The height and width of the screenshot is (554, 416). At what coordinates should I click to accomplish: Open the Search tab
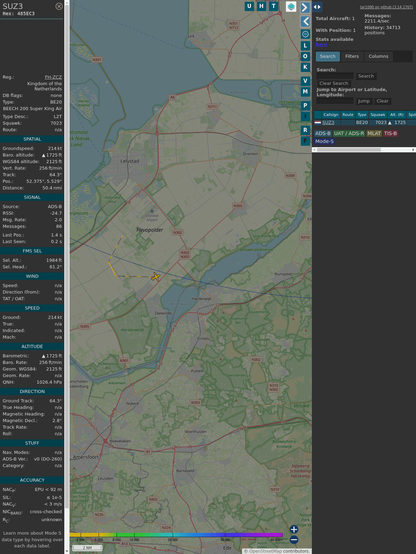[328, 57]
